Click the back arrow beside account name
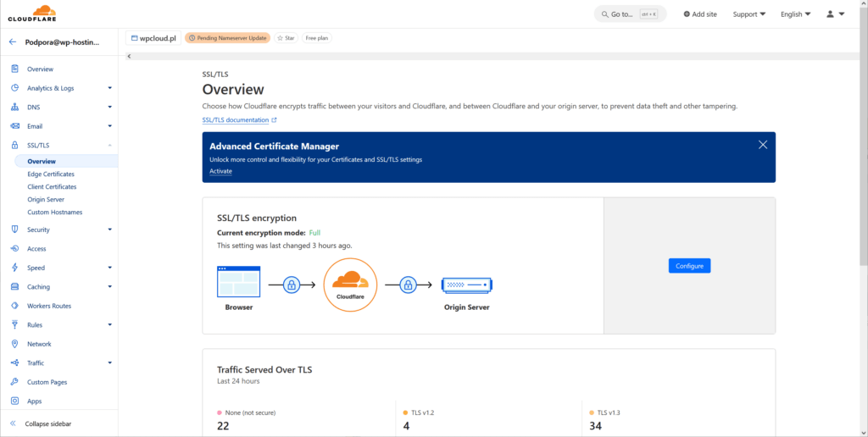The width and height of the screenshot is (868, 437). (13, 41)
